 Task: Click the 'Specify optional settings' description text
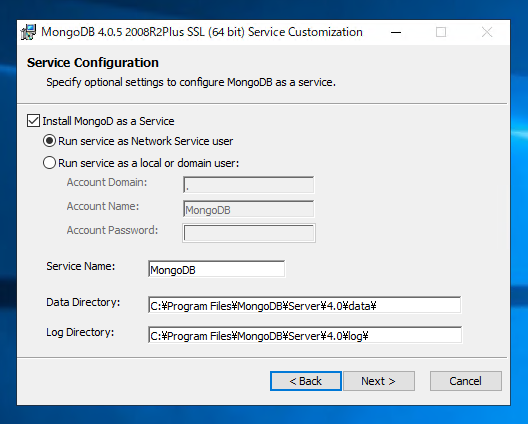[191, 82]
